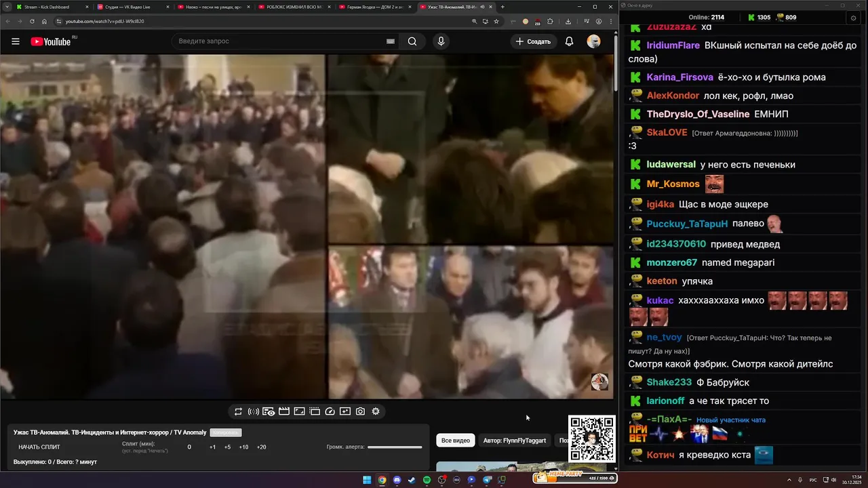Screen dimensions: 868x488
Task: Open Steam from the taskbar
Action: tap(412, 480)
